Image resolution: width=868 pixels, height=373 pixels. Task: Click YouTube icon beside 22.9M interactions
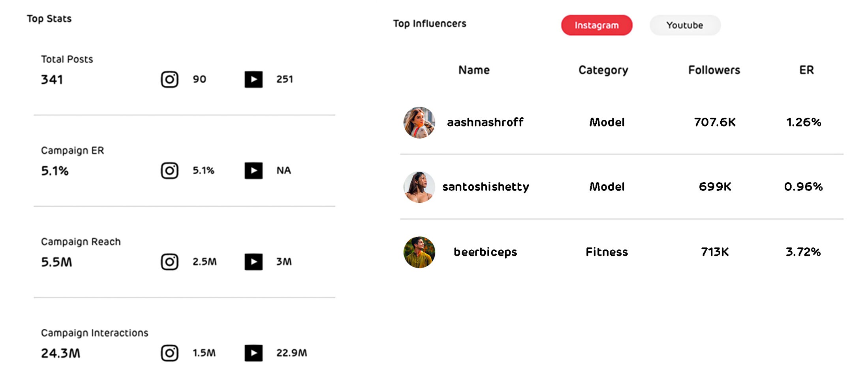pos(254,353)
